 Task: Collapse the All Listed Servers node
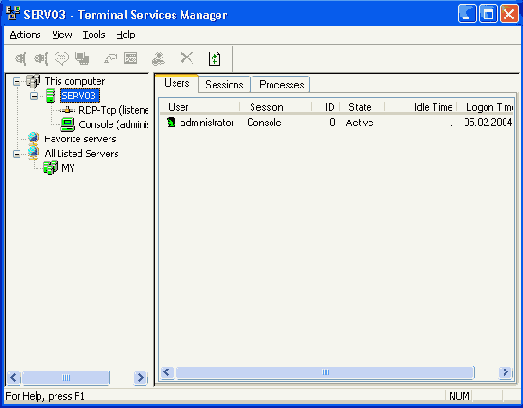coord(17,154)
